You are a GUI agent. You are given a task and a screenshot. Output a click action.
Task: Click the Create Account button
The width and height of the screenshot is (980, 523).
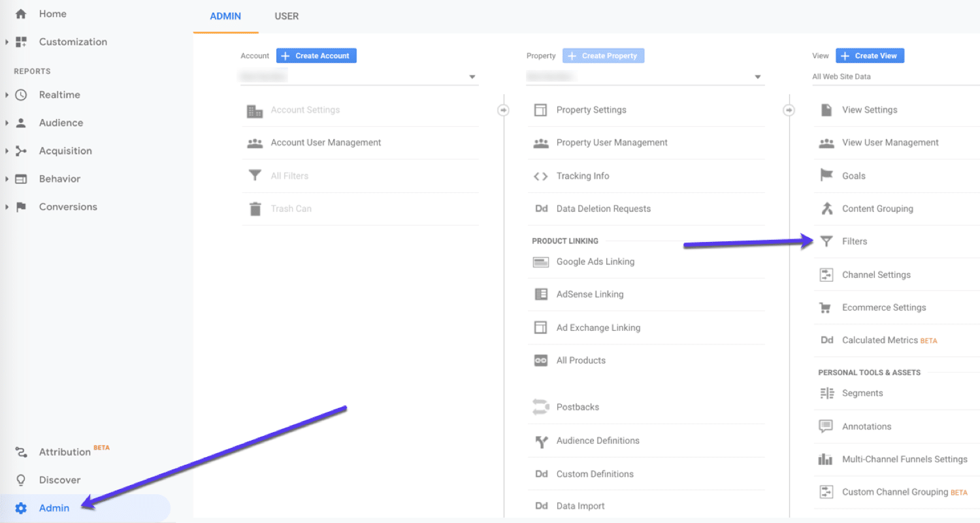tap(316, 55)
